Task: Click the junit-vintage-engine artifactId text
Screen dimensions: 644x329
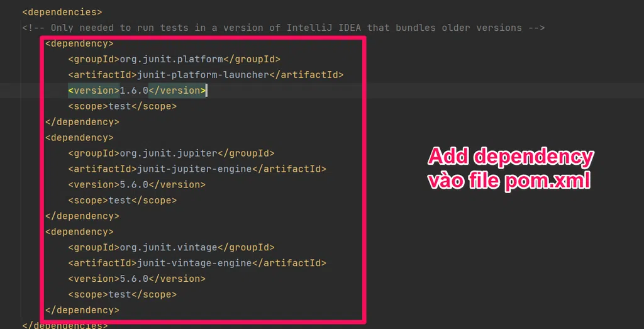Action: (194, 263)
